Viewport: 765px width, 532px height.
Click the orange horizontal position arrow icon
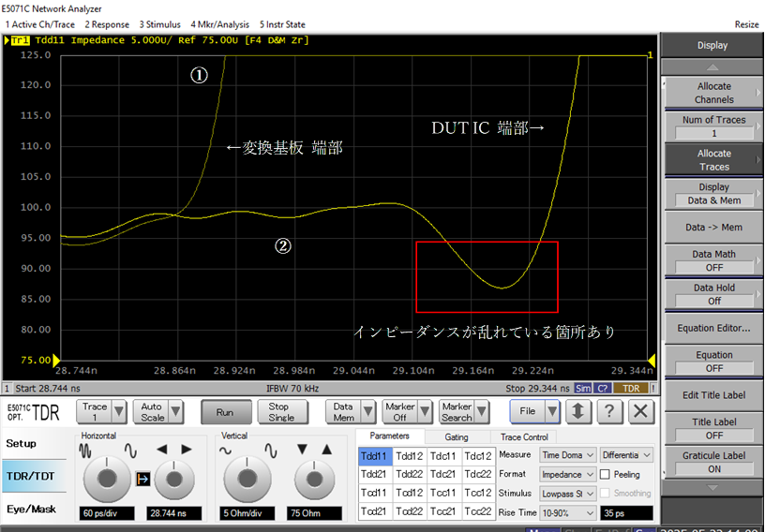[143, 480]
